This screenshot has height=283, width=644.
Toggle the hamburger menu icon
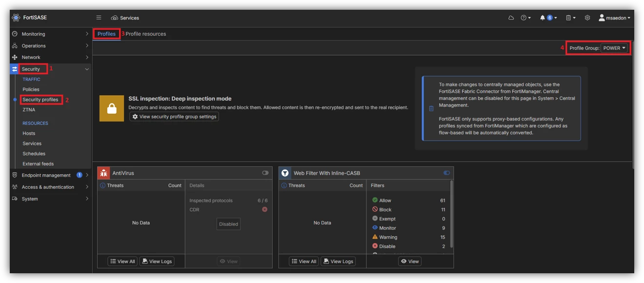point(99,18)
